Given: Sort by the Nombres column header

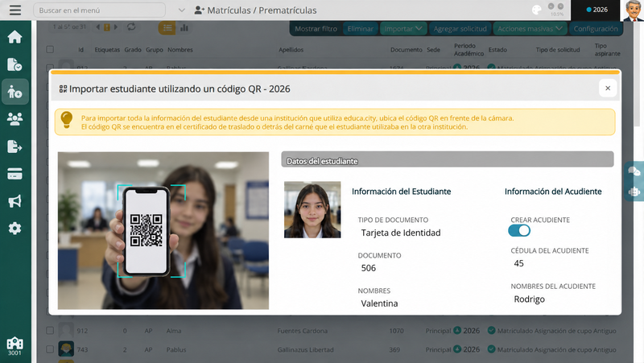Looking at the screenshot, I should click(x=180, y=50).
